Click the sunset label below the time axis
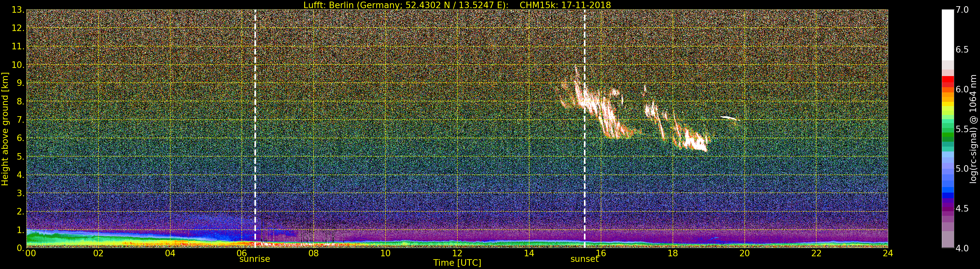 (x=584, y=259)
